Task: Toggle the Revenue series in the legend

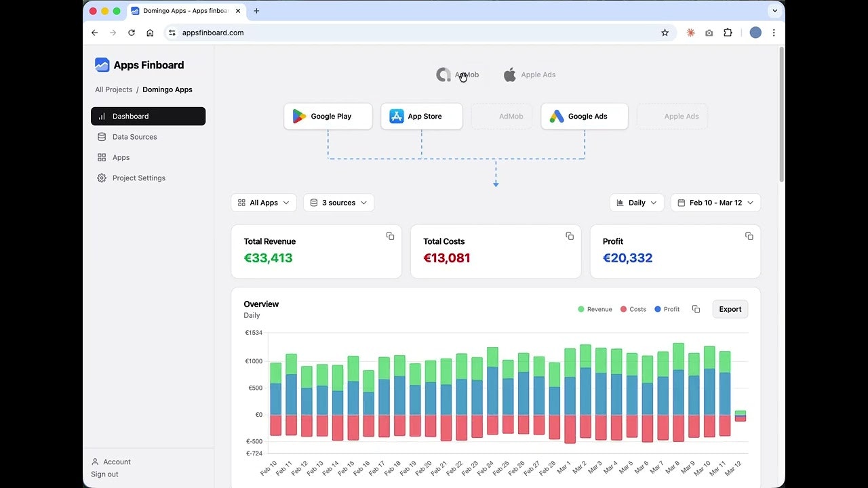Action: click(x=595, y=309)
